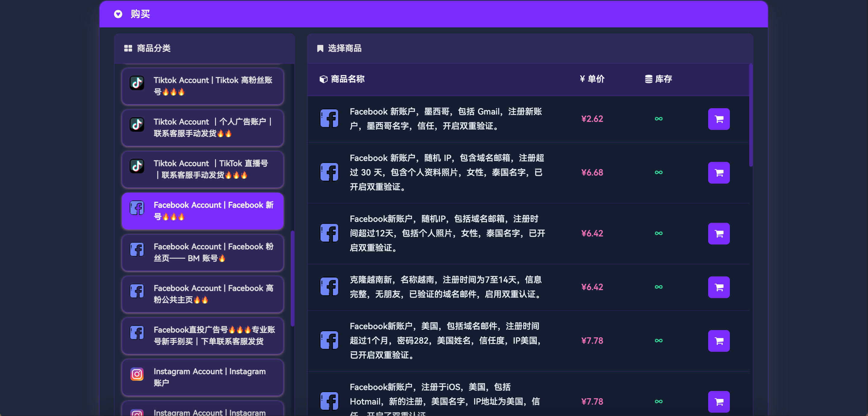Select Facebook 高粉公共主页 category
The image size is (868, 416).
point(202,294)
